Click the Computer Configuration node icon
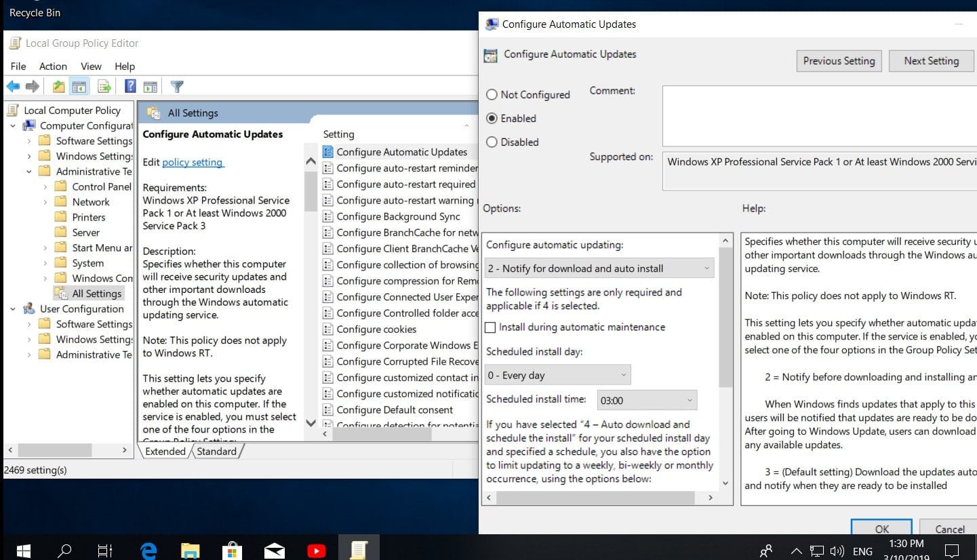 tap(29, 125)
